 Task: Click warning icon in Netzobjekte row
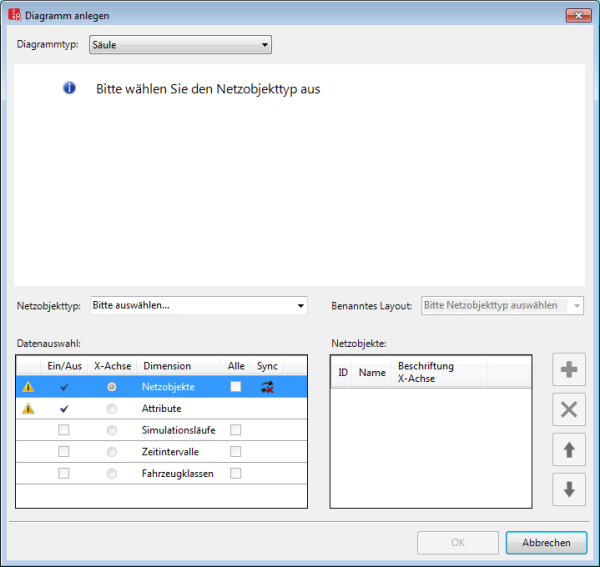(29, 387)
